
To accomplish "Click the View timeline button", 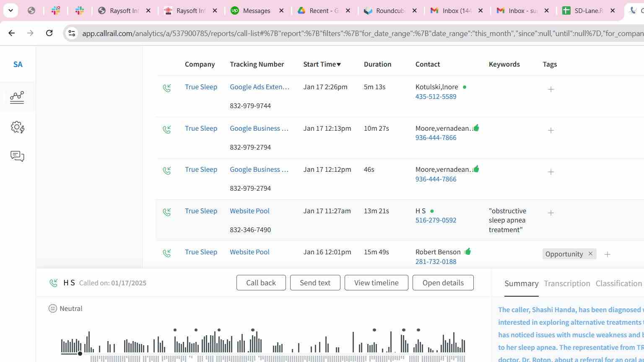I will tap(376, 283).
